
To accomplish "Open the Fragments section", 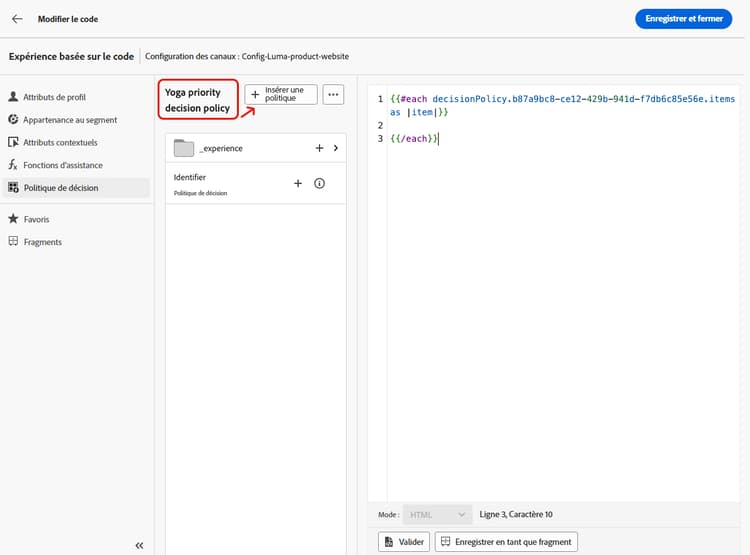I will click(x=43, y=242).
